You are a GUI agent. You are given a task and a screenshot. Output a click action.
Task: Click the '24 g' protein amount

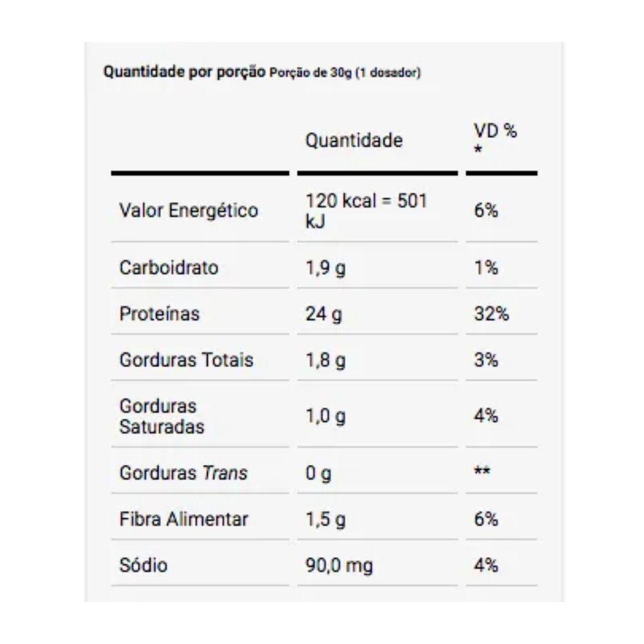324,314
